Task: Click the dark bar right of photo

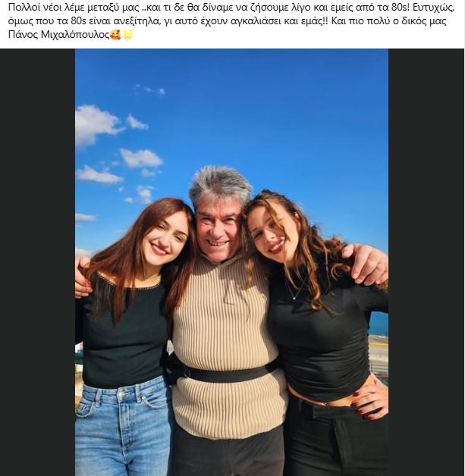Action: (426, 262)
